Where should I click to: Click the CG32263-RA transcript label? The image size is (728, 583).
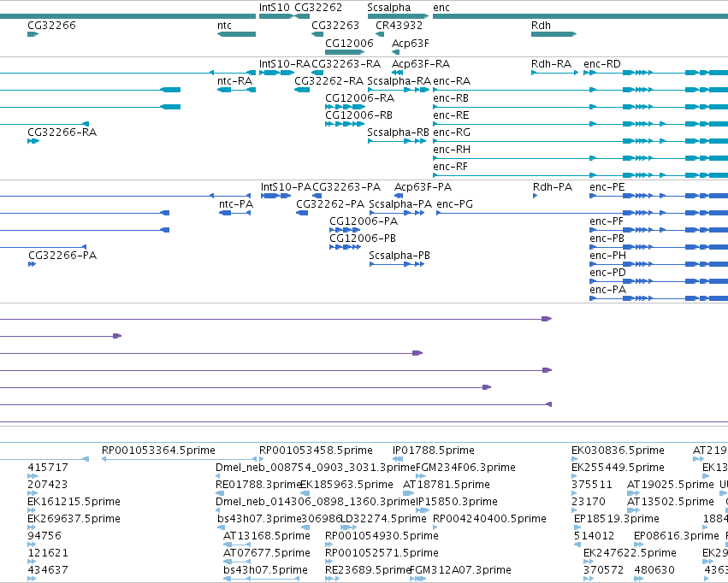point(346,63)
